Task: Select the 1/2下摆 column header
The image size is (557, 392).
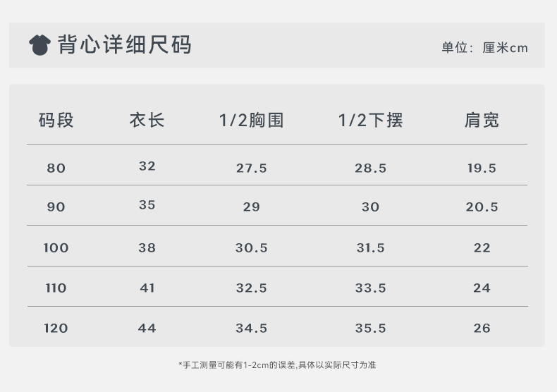Action: click(x=370, y=121)
